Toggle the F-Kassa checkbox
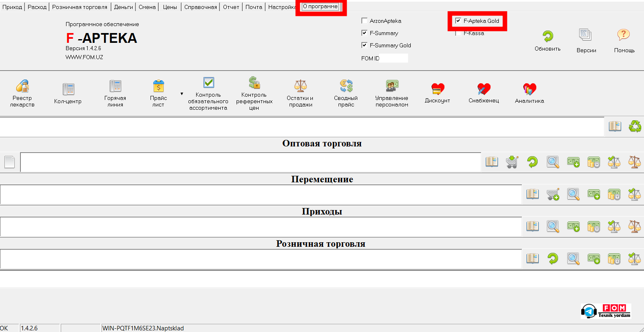 pos(458,33)
